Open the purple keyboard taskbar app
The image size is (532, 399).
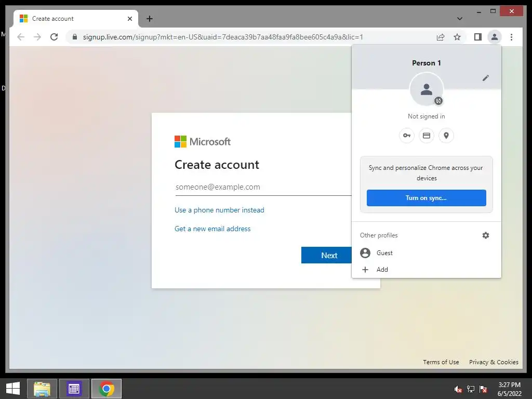tap(74, 389)
